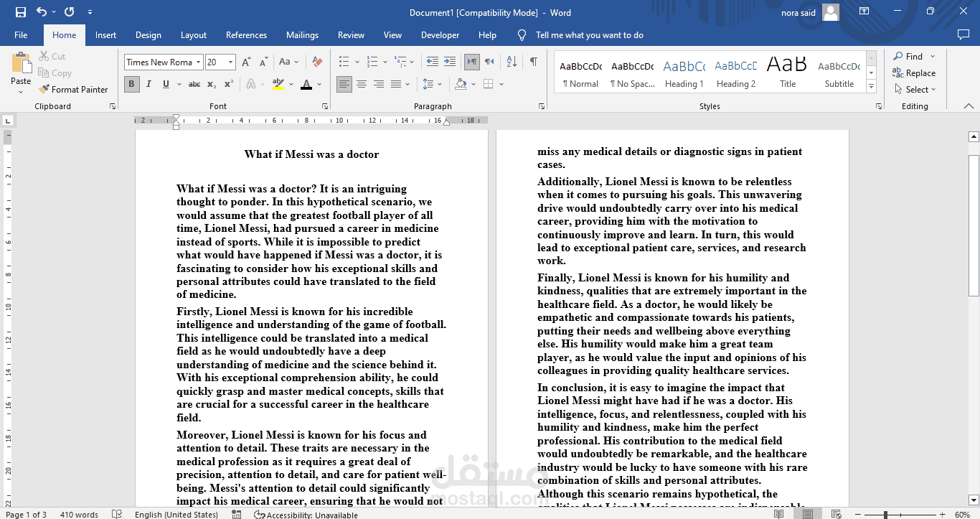Image resolution: width=980 pixels, height=519 pixels.
Task: Toggle left text alignment
Action: [x=344, y=85]
